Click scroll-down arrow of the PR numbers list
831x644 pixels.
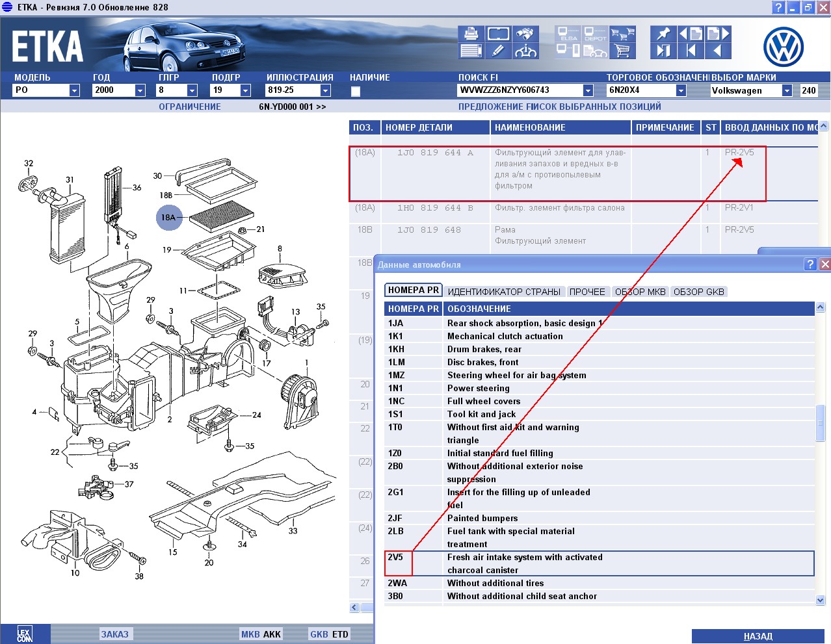click(820, 600)
